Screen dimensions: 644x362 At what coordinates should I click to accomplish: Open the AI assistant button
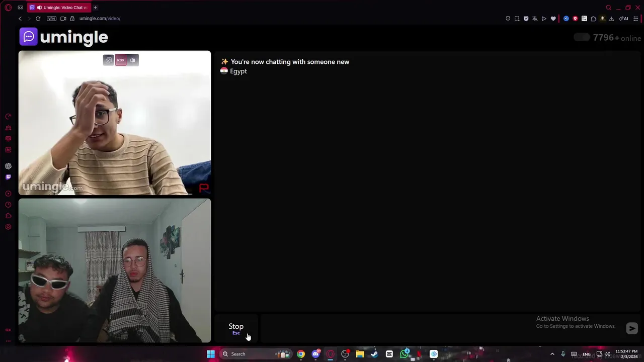click(623, 19)
